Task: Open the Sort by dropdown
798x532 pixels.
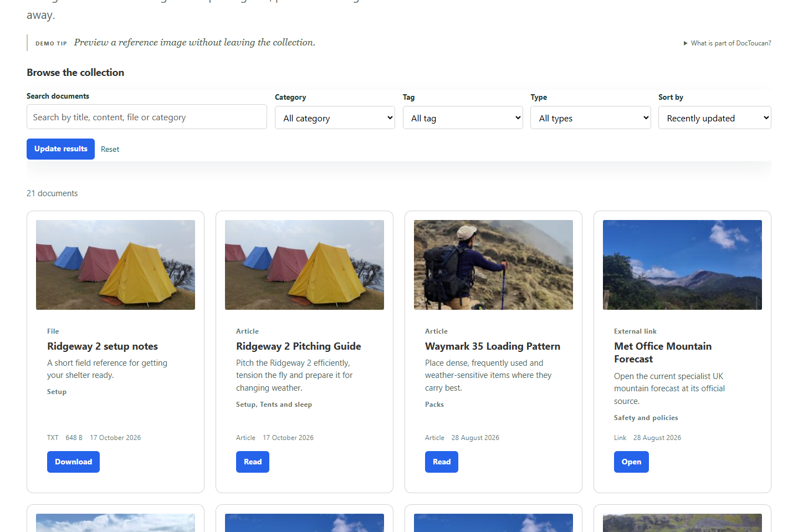Action: point(715,118)
